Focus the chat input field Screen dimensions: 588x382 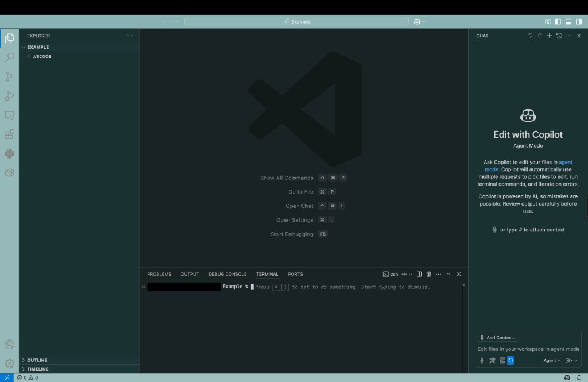click(528, 349)
